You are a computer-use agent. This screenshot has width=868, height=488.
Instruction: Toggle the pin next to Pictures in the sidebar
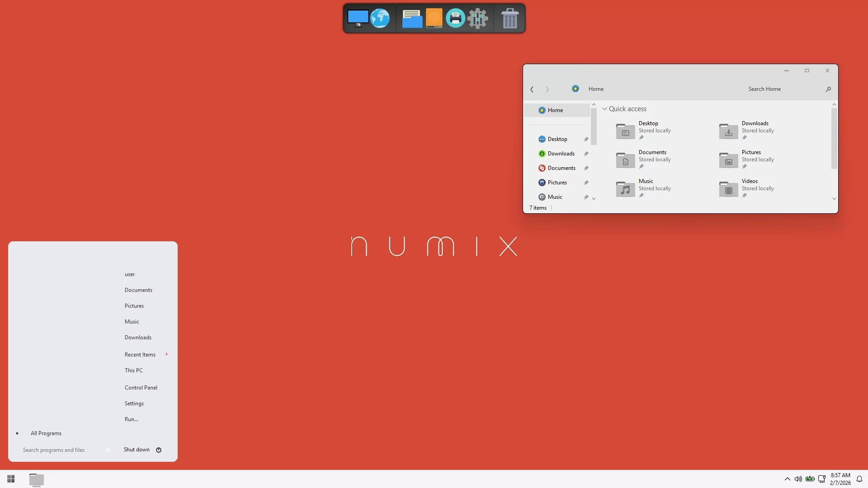click(586, 183)
